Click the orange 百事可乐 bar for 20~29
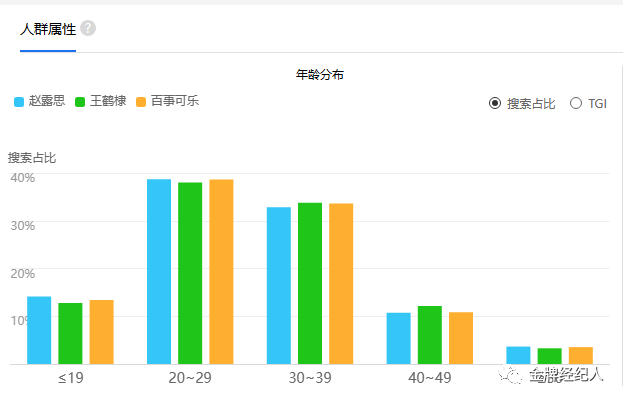The width and height of the screenshot is (623, 401). [x=221, y=272]
